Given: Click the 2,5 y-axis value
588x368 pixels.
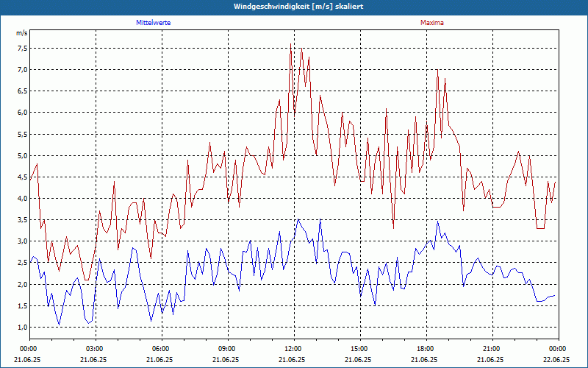Looking at the screenshot, I should coord(22,263).
